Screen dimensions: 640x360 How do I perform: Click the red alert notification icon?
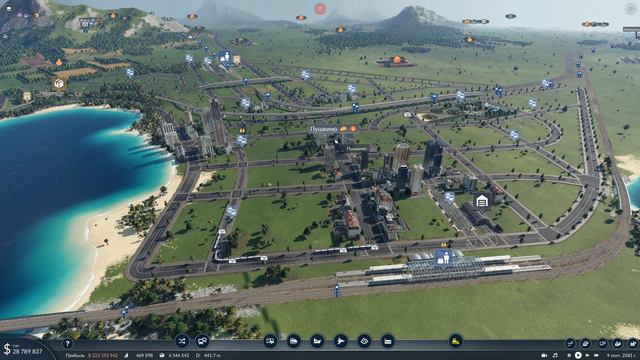point(320,9)
